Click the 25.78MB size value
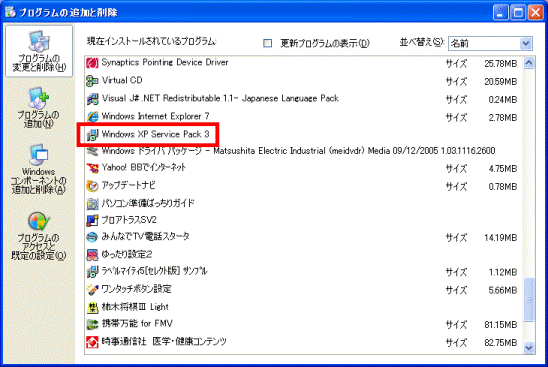Screen dimensions: 548x367 tap(500, 64)
